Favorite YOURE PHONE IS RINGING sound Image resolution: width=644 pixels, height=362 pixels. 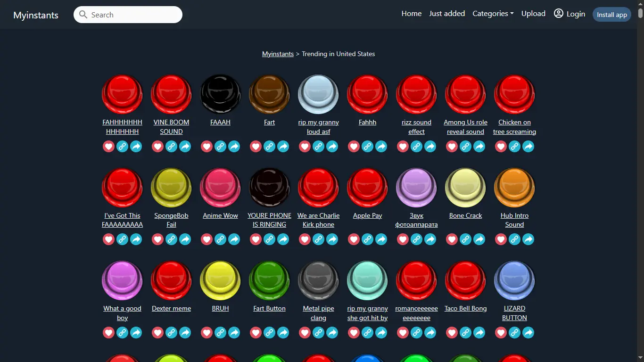click(x=256, y=239)
